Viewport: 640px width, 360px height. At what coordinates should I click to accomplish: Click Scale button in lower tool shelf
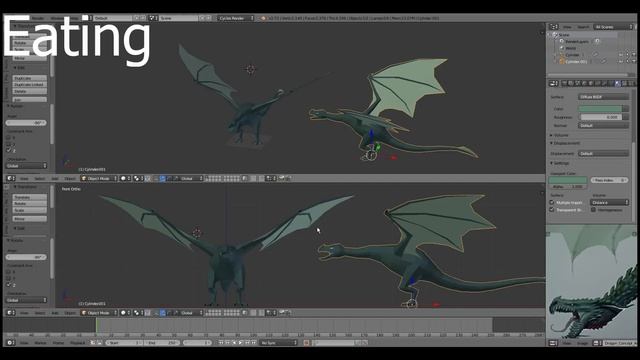pos(30,210)
